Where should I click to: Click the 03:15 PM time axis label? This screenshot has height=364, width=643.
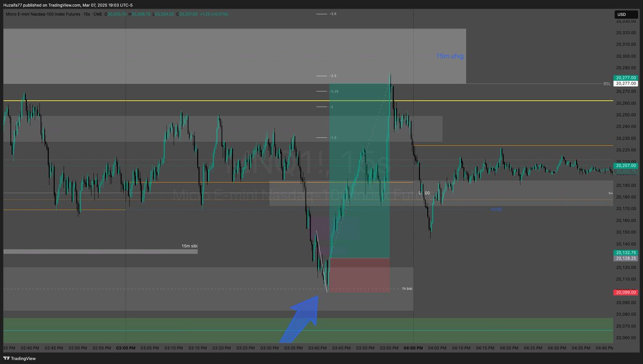click(197, 348)
